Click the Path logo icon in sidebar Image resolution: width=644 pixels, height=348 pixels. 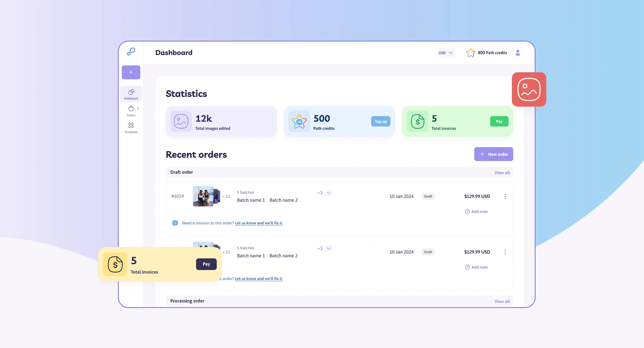pyautogui.click(x=131, y=51)
